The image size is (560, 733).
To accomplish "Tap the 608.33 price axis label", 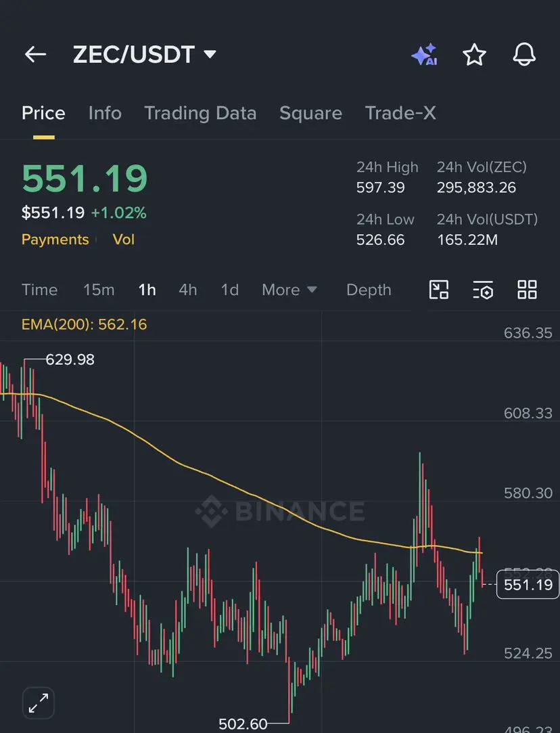I will 528,414.
